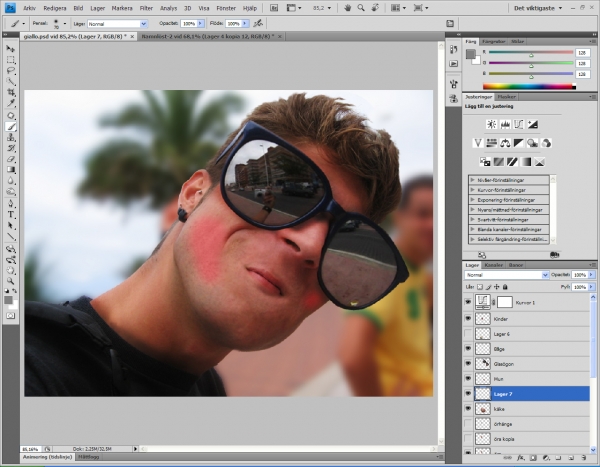Add a Color Balance adjustment
This screenshot has width=600, height=467.
point(505,143)
